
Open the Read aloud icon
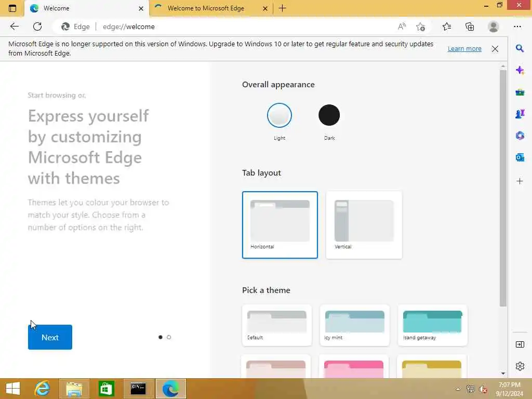pyautogui.click(x=402, y=26)
